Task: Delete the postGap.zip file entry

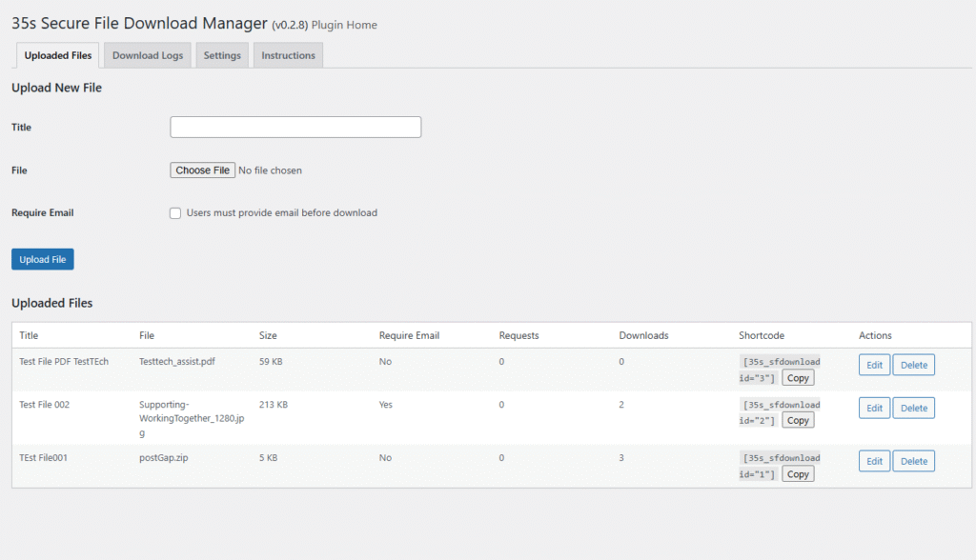Action: coord(913,461)
